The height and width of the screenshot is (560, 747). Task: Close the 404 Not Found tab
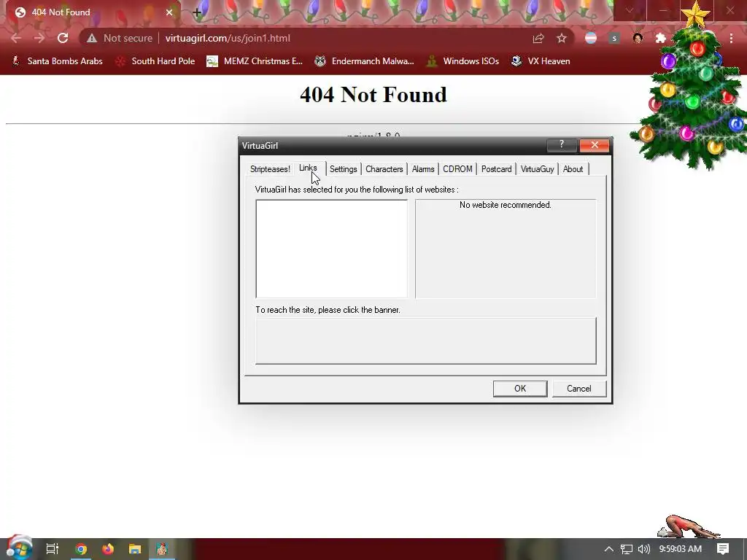pos(169,12)
